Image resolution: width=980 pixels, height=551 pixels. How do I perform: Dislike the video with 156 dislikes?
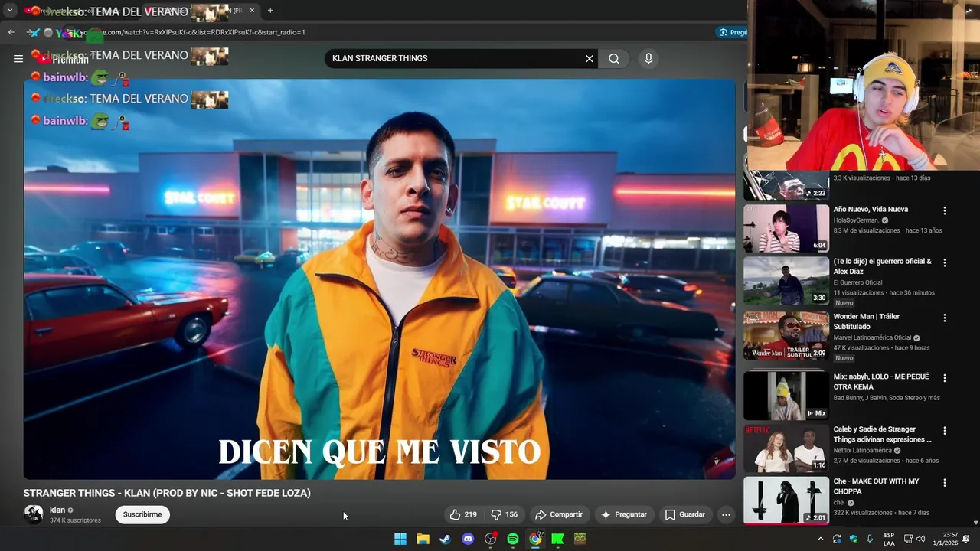tap(505, 514)
